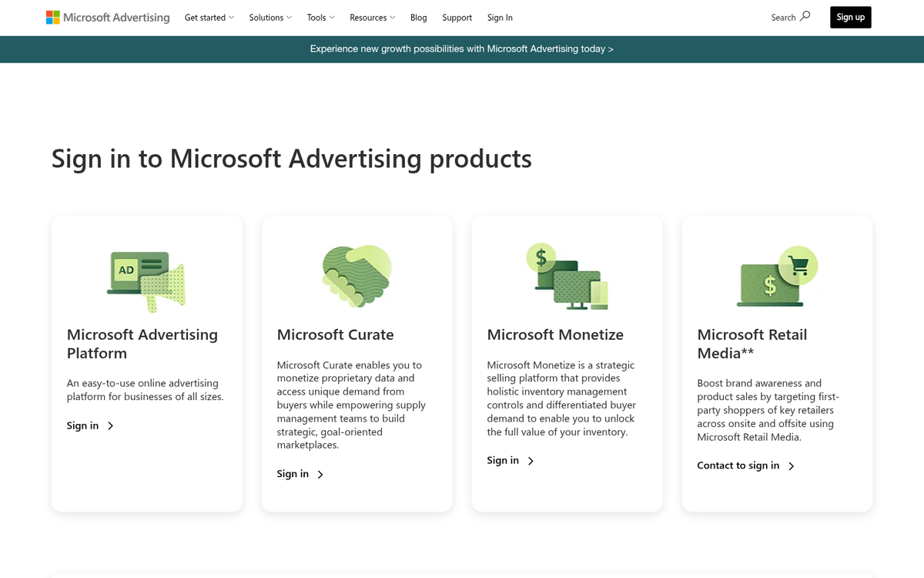The width and height of the screenshot is (924, 578).
Task: Expand the Get started dropdown
Action: point(209,17)
